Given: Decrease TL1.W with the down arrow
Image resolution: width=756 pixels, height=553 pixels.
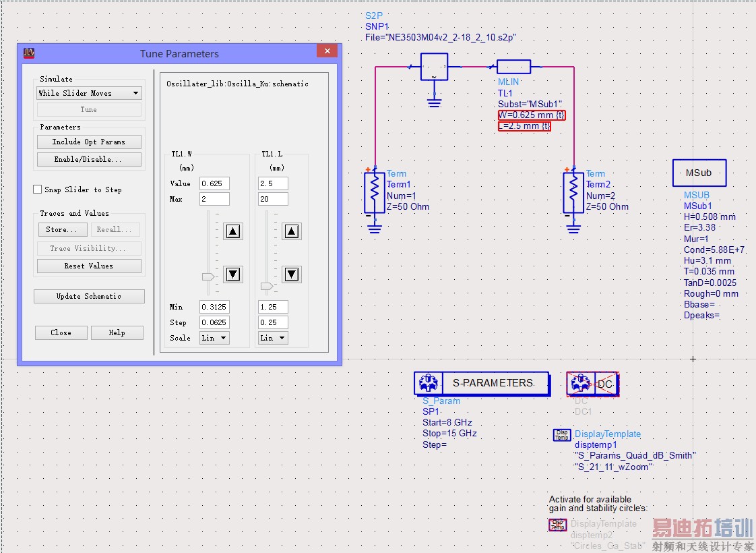Looking at the screenshot, I should (x=233, y=274).
